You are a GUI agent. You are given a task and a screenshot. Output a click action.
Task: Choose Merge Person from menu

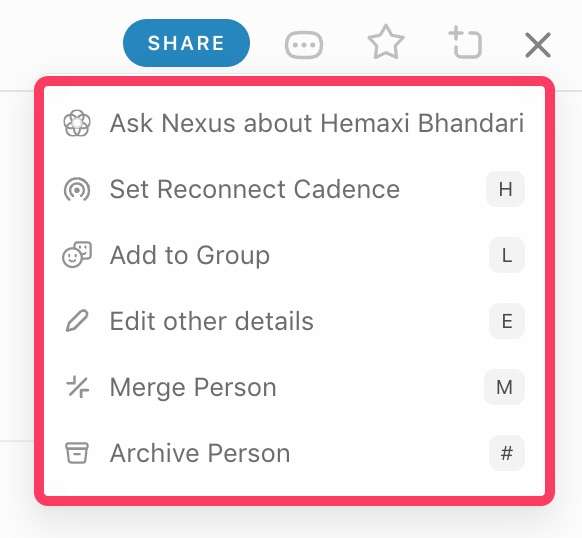point(294,387)
